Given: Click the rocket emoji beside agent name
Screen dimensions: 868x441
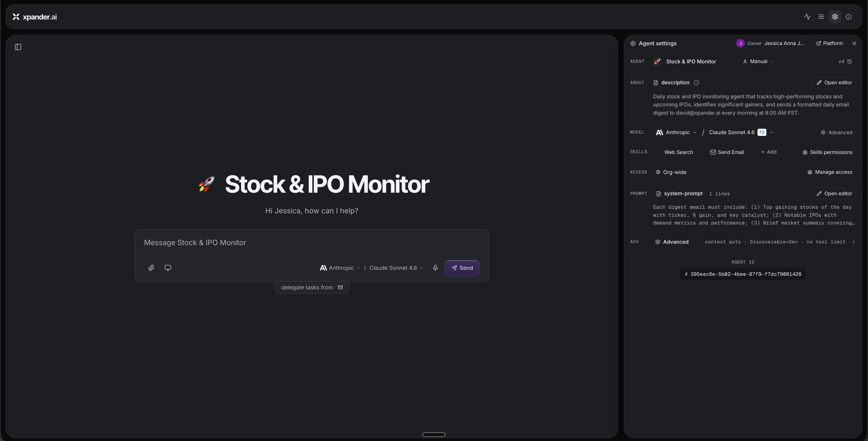Looking at the screenshot, I should [x=657, y=62].
